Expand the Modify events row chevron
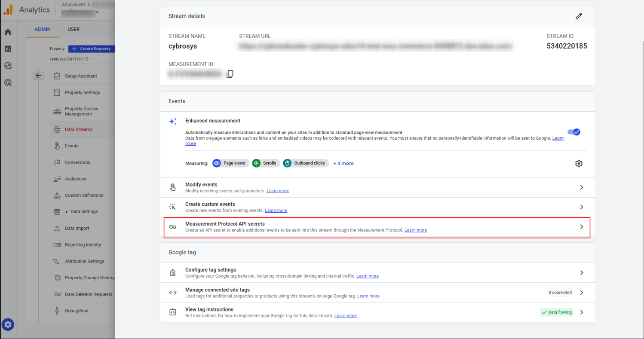Screen dimensions: 644x339 581,187
